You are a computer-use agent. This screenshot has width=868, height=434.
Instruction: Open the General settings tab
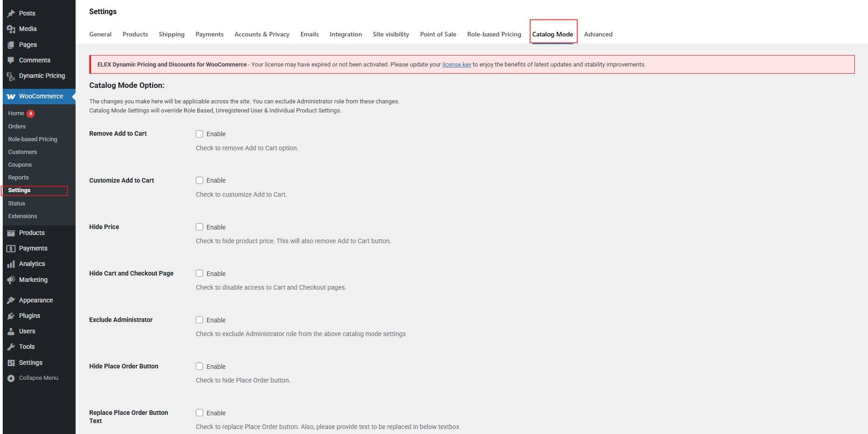click(100, 34)
